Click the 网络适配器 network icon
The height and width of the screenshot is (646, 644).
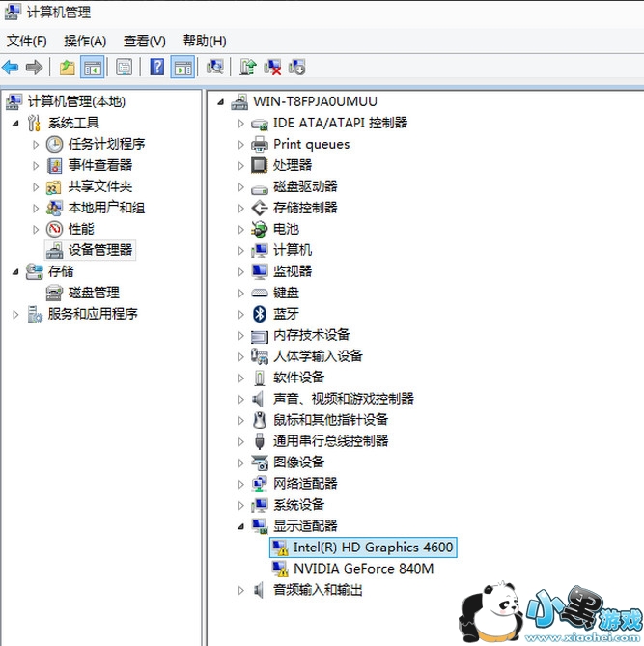click(x=260, y=484)
